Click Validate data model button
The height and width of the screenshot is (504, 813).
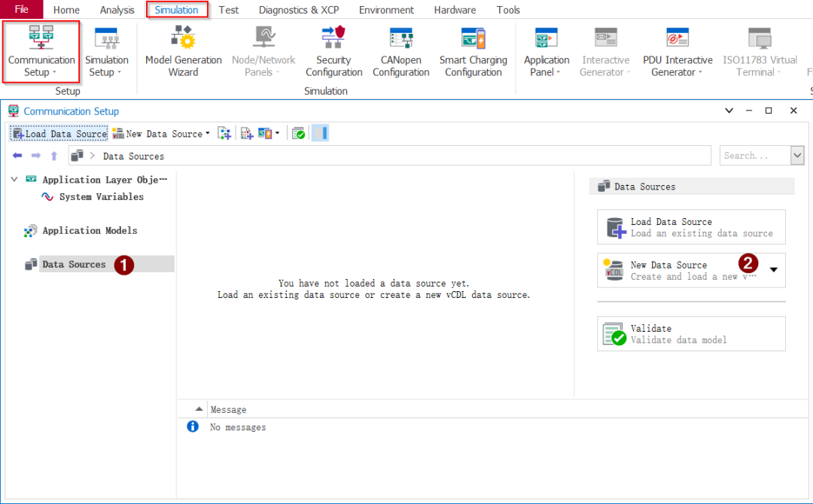[x=691, y=333]
